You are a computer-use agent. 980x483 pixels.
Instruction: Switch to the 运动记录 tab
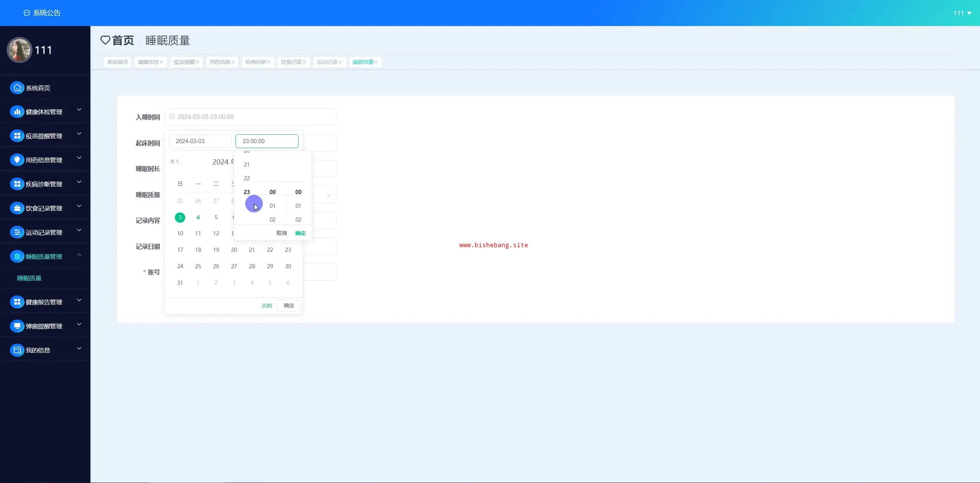(x=327, y=62)
